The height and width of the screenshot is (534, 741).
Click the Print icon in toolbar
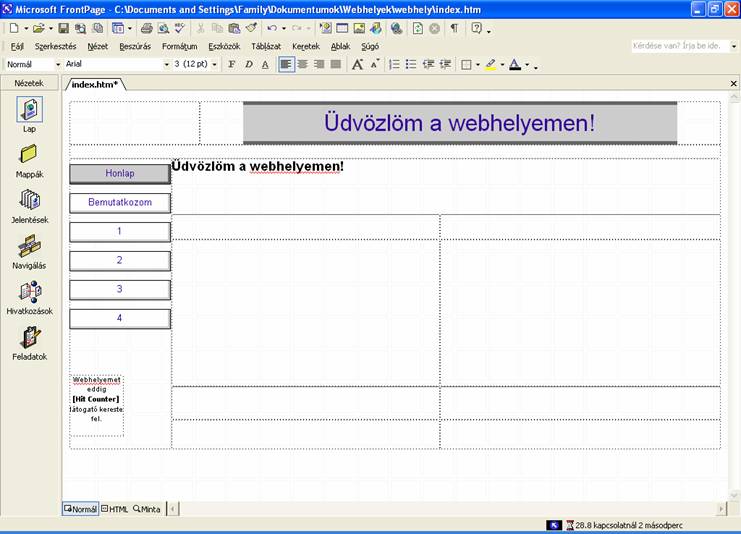[147, 28]
